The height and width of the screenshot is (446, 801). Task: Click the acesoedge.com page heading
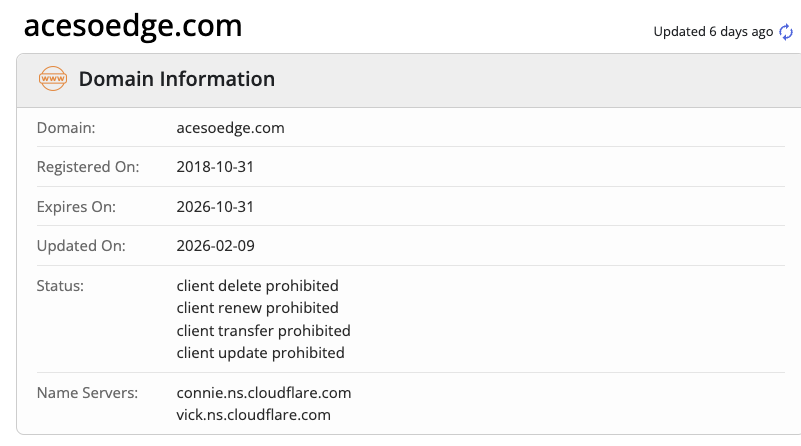(133, 25)
